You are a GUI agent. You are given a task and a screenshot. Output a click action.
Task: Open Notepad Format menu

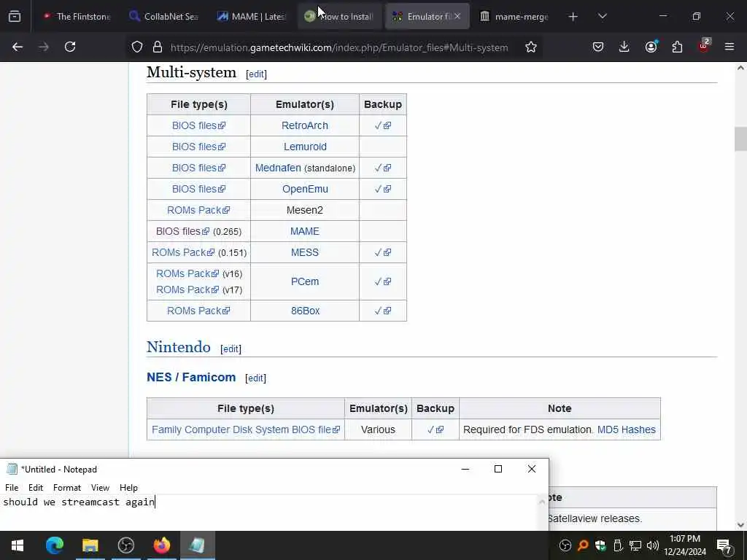pos(66,488)
